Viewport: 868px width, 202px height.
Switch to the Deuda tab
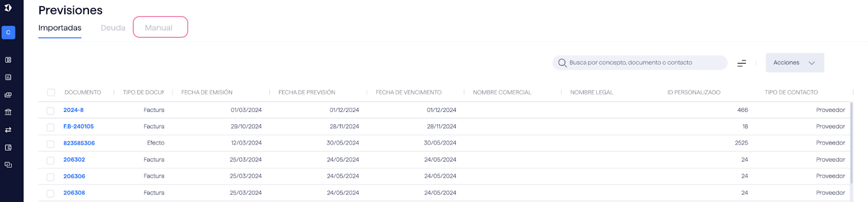point(113,28)
